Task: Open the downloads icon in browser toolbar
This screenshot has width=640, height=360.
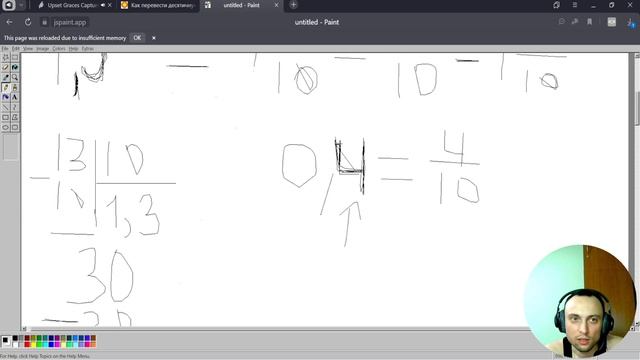Action: click(631, 22)
